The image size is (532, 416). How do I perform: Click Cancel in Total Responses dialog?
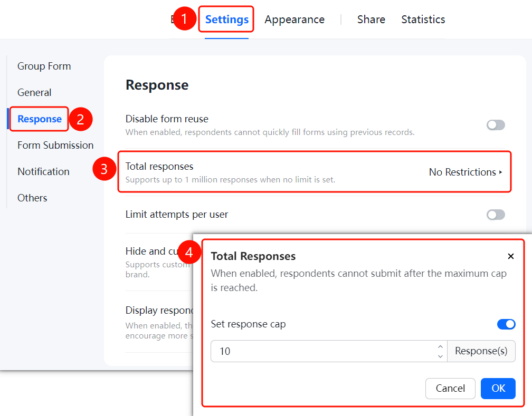pos(450,388)
